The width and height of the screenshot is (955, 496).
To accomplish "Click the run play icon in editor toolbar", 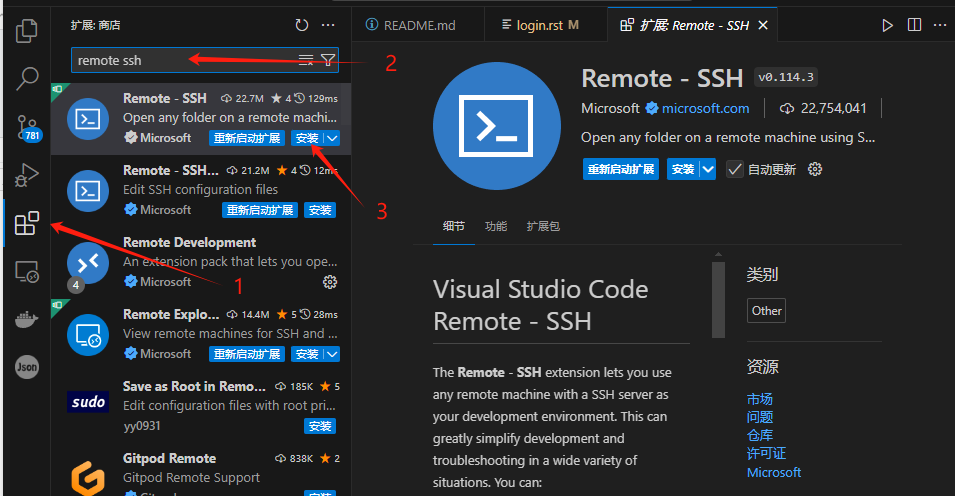I will (x=887, y=25).
